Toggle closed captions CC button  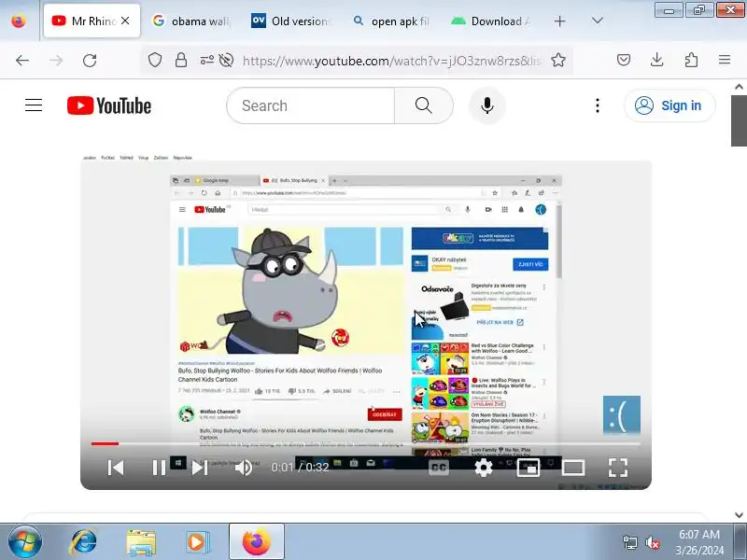[439, 468]
